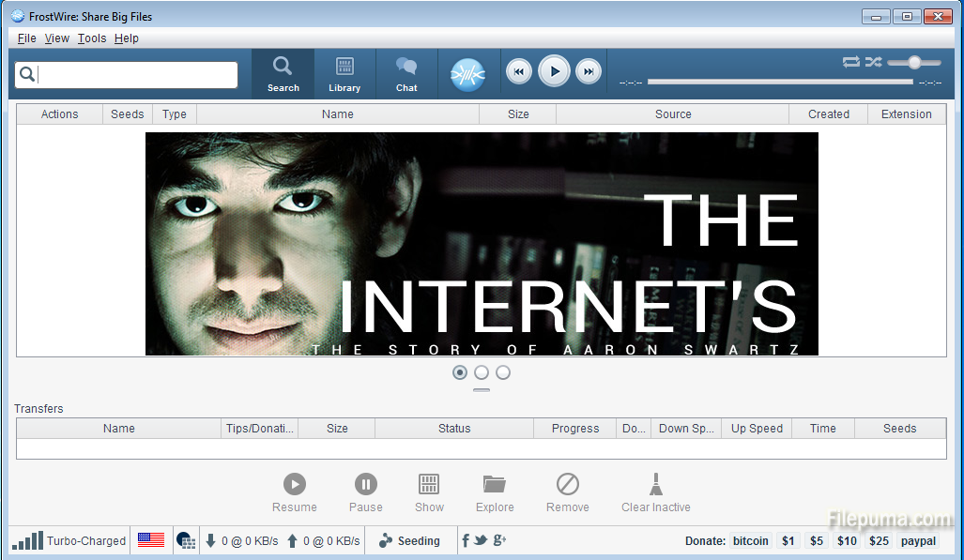The image size is (964, 560).
Task: Toggle shuffle playback mode
Action: coord(873,62)
